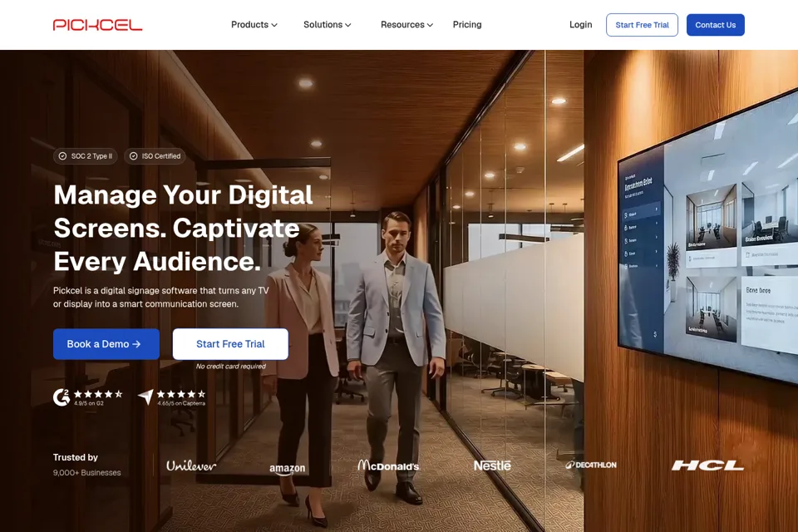Click Start Free Trial in header
Screen dimensions: 798x532
pyautogui.click(x=642, y=25)
